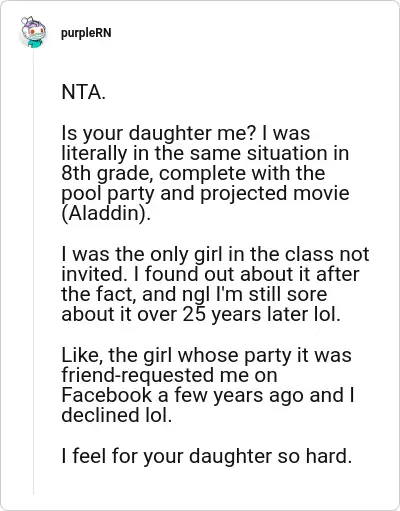
Task: Click the 'declined lol.' text line
Action: pos(117,415)
